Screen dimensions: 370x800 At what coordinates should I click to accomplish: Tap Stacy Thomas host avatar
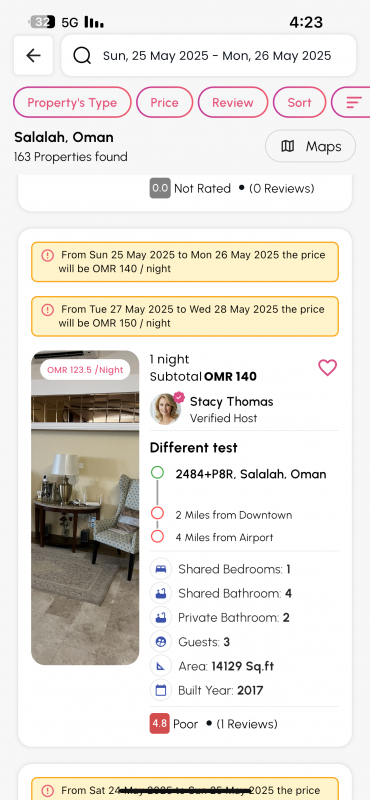click(x=165, y=409)
